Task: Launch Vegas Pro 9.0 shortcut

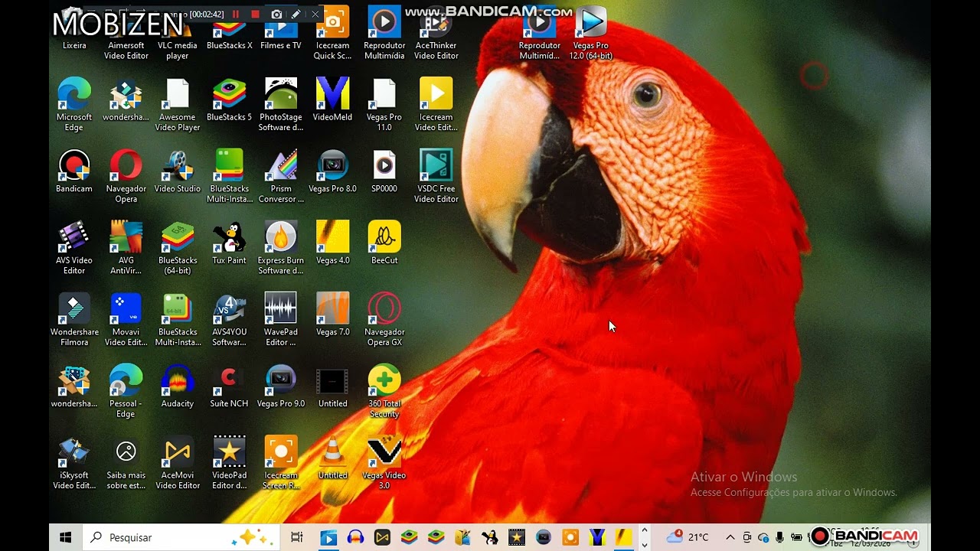Action: (x=281, y=386)
